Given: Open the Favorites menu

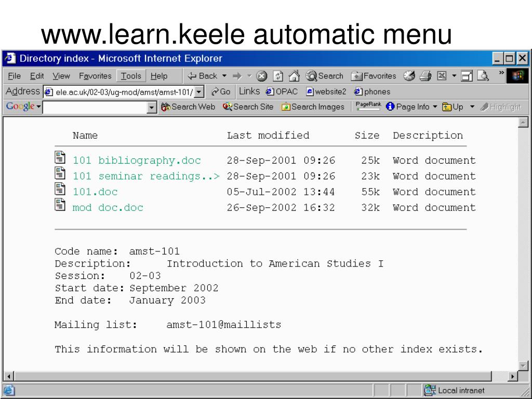Looking at the screenshot, I should point(96,76).
